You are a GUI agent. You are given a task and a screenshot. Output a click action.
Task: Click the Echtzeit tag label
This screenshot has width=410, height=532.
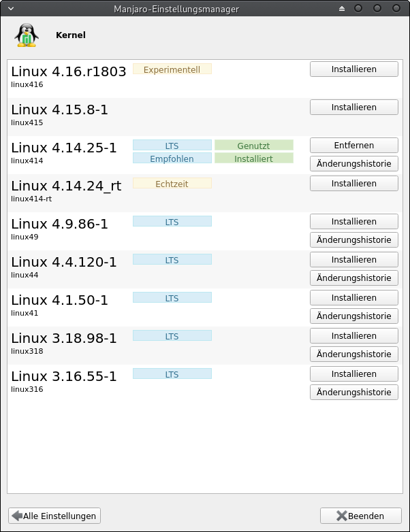point(172,184)
